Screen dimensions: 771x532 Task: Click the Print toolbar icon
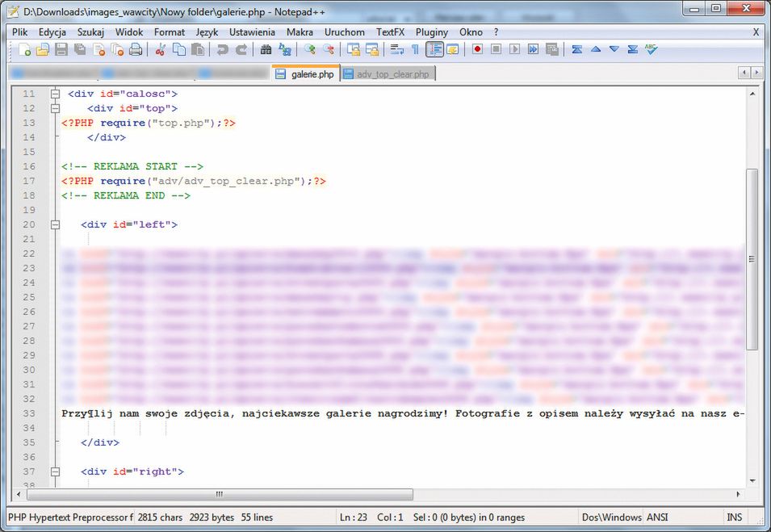[136, 50]
